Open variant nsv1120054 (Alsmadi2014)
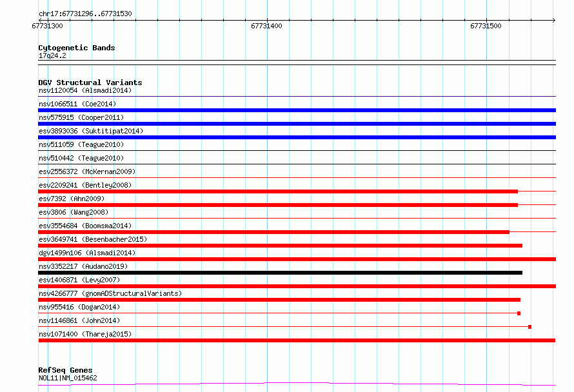574x392 pixels. pyautogui.click(x=85, y=90)
